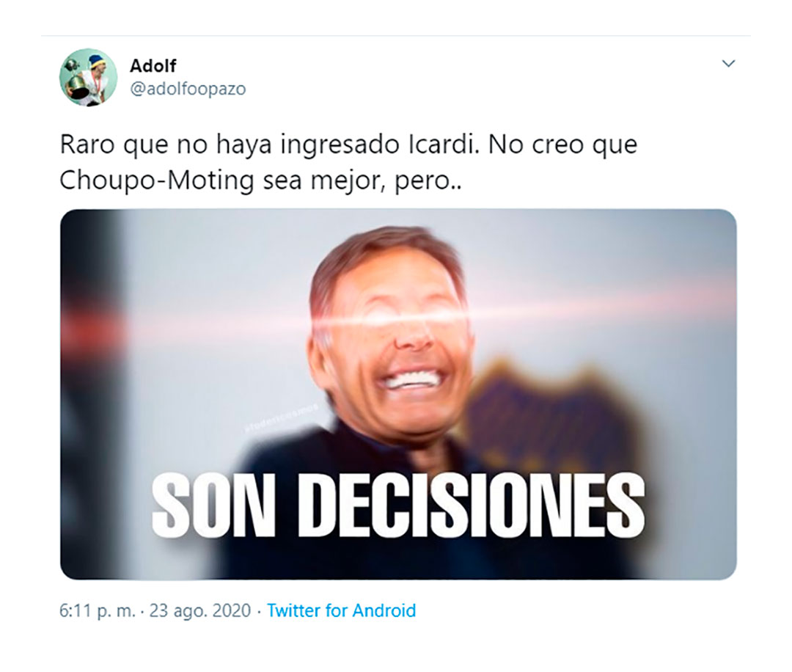Click the trophy inside the avatar
The image size is (792, 672).
76,82
